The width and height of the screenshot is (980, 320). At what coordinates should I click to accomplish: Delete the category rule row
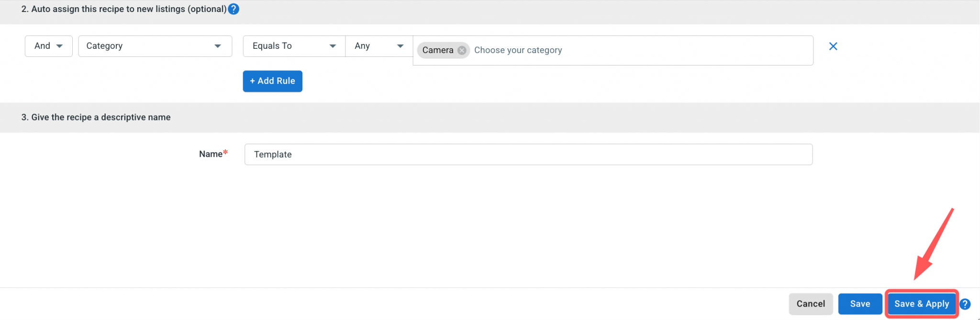pyautogui.click(x=833, y=46)
